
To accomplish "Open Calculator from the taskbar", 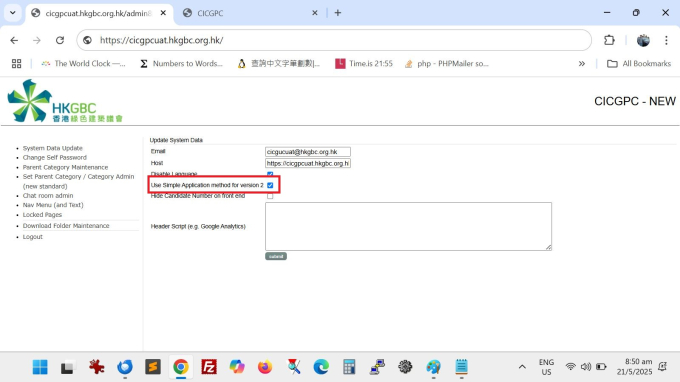I will [x=349, y=367].
